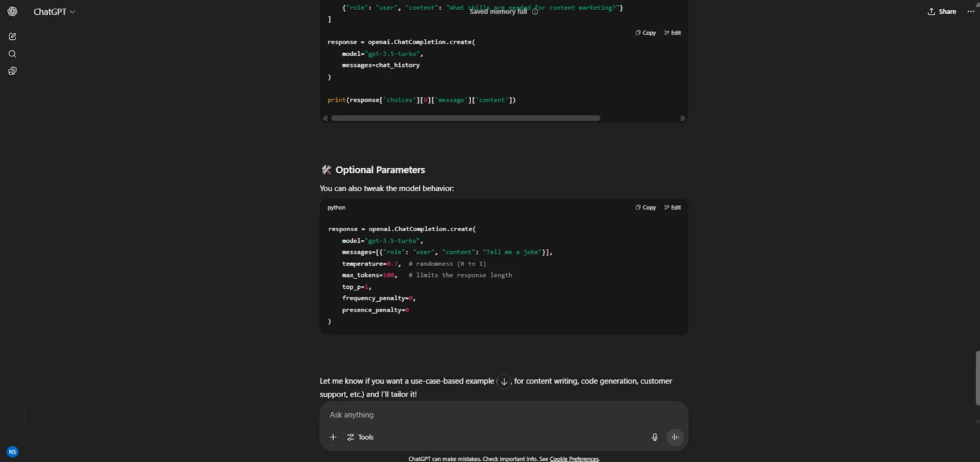Click the plus attach button

click(x=333, y=437)
